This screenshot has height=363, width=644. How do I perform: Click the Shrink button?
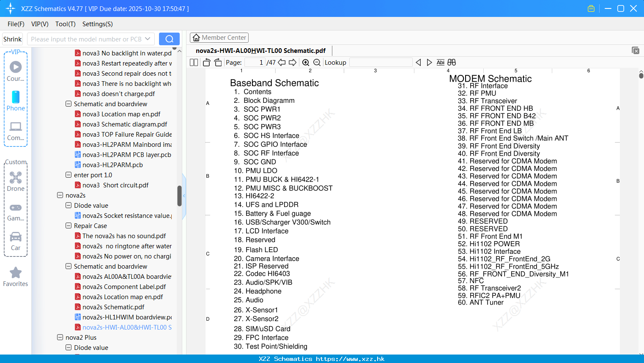[x=13, y=39]
